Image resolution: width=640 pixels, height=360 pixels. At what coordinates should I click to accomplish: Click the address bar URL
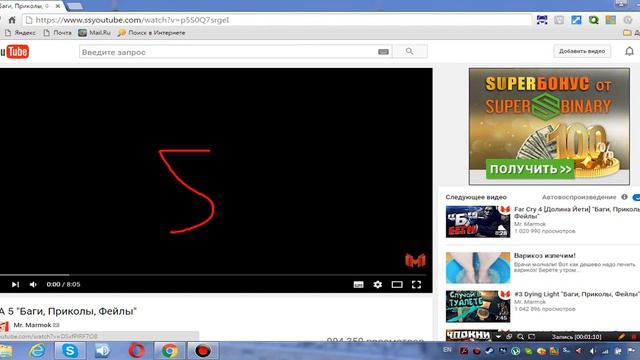coord(132,20)
